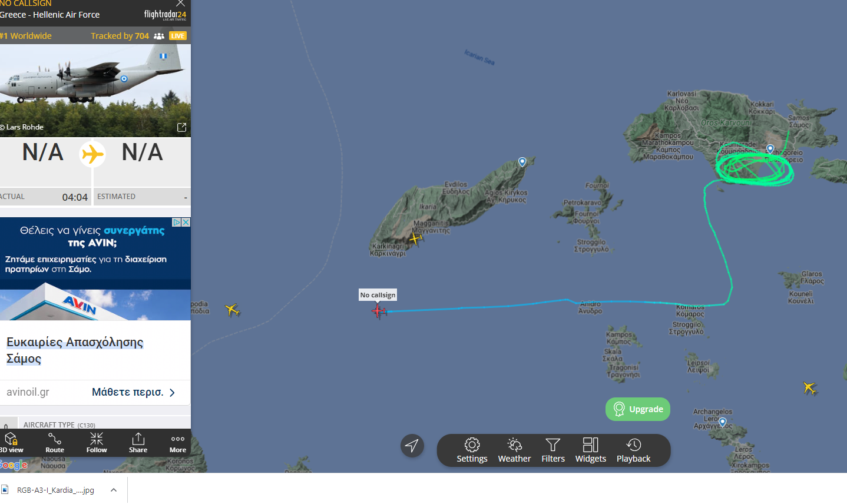Open 3D view of the aircraft
This screenshot has width=847, height=504.
click(x=11, y=443)
